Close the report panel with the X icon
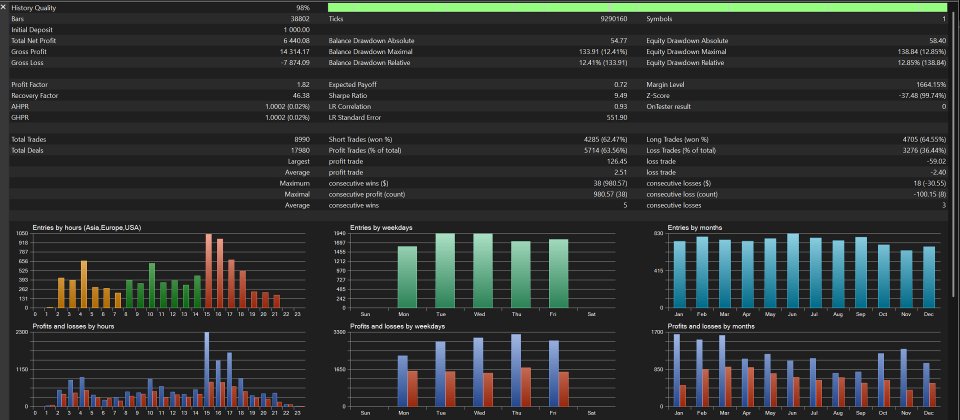 tap(4, 7)
